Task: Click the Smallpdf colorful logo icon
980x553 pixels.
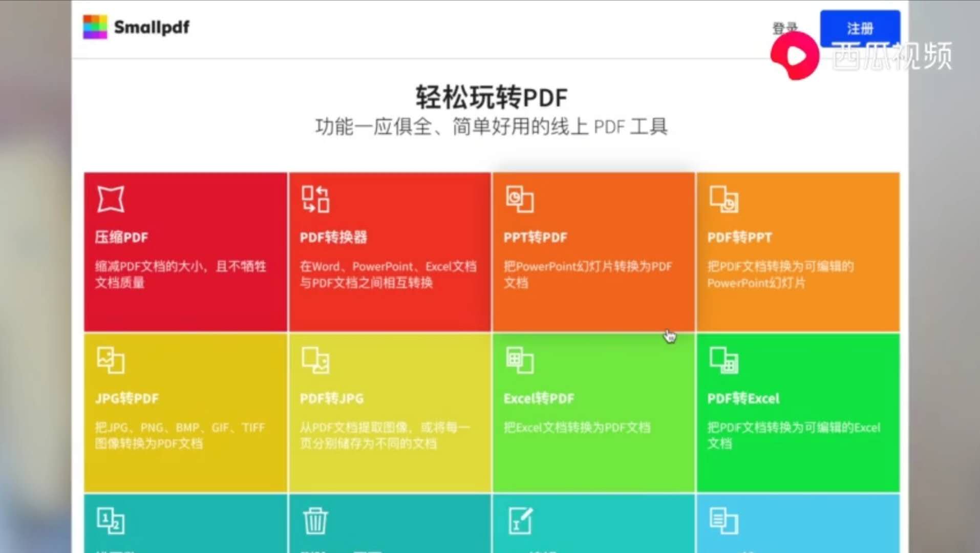Action: click(x=95, y=27)
